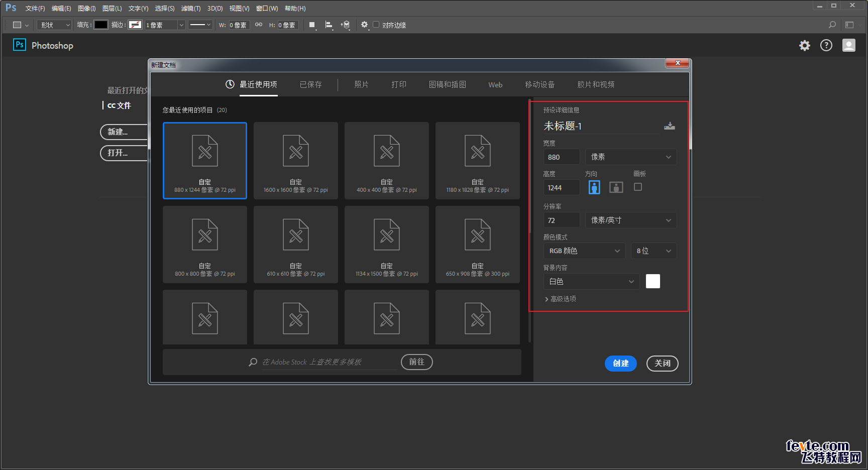Open the 文件(F) menu
Image resolution: width=868 pixels, height=470 pixels.
(x=35, y=9)
